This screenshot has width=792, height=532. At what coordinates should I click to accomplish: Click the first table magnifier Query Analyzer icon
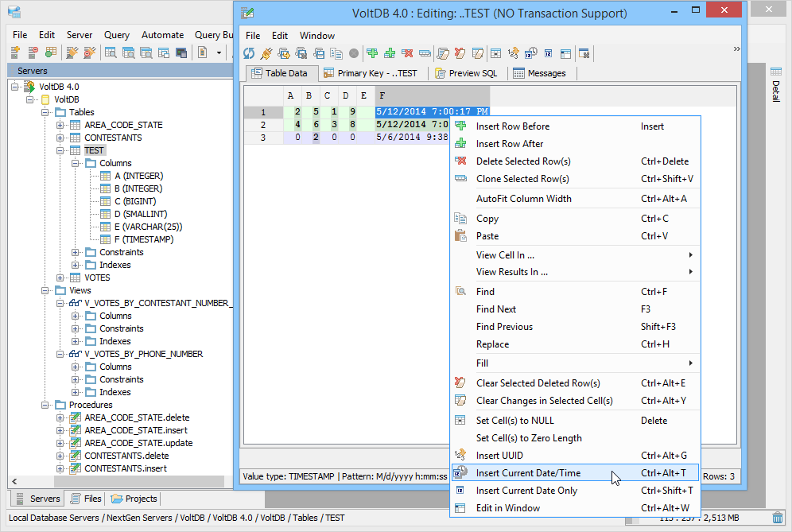click(x=111, y=52)
